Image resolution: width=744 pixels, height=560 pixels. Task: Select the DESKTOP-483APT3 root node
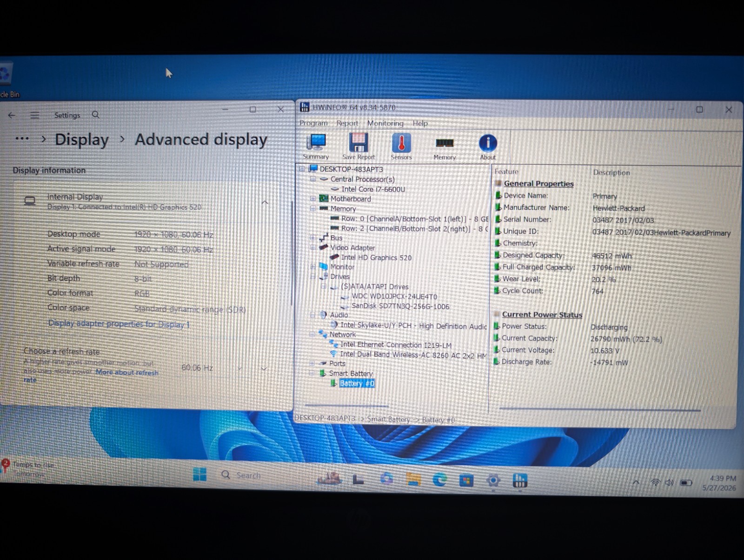[x=351, y=169]
